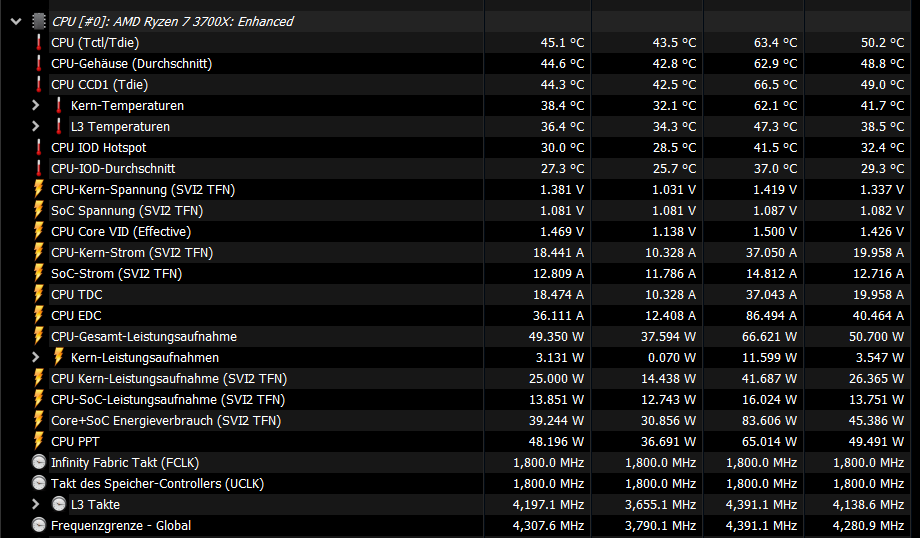Image resolution: width=920 pixels, height=538 pixels.
Task: Click the 1.381 V value cell
Action: tap(562, 190)
